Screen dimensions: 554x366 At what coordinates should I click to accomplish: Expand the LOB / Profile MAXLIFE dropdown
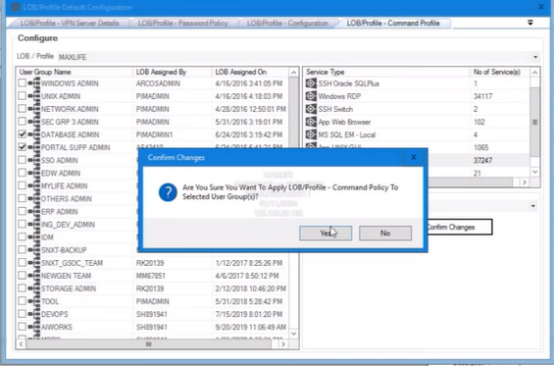(x=536, y=57)
